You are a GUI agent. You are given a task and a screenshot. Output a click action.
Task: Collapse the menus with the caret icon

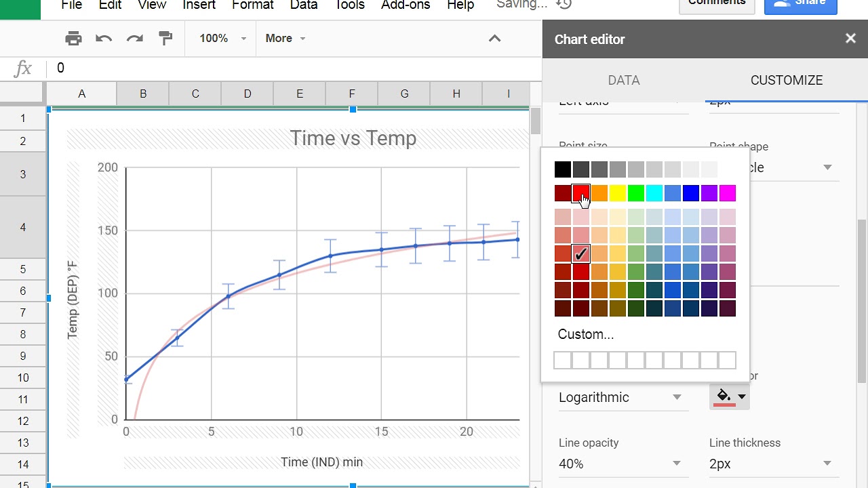(495, 39)
